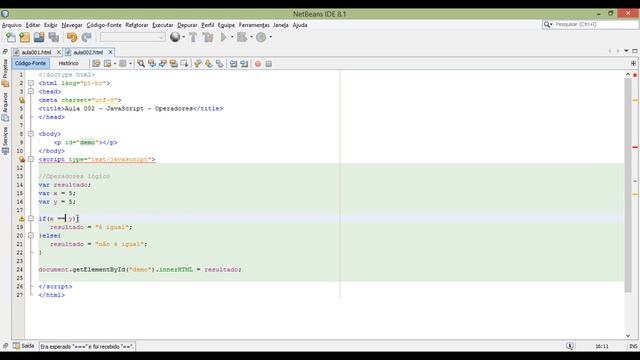Open the Serviços side panel
Viewport: 640px width, 360px height.
pyautogui.click(x=5, y=140)
